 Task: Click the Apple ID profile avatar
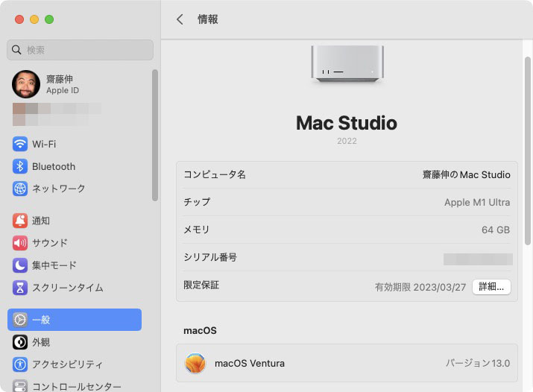tap(26, 84)
